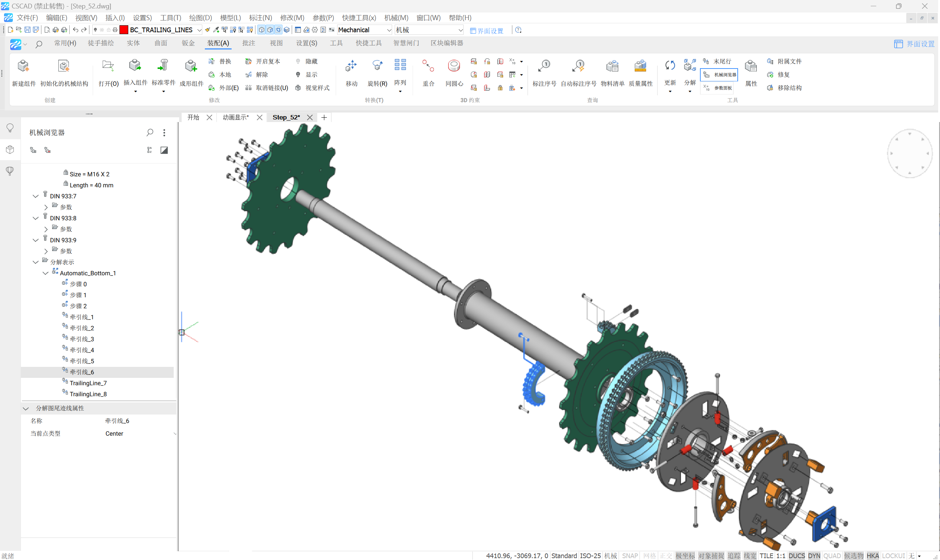Click 视觉样式 visual style button

312,88
